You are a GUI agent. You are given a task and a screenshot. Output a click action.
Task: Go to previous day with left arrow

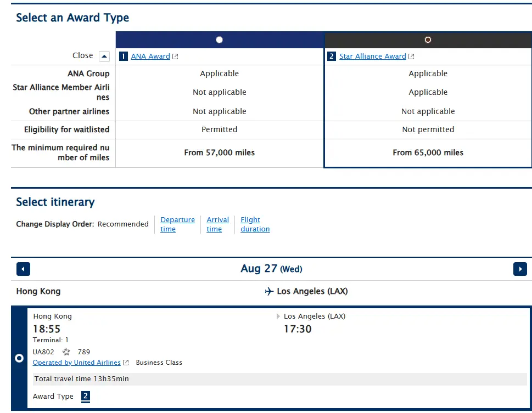pos(24,269)
